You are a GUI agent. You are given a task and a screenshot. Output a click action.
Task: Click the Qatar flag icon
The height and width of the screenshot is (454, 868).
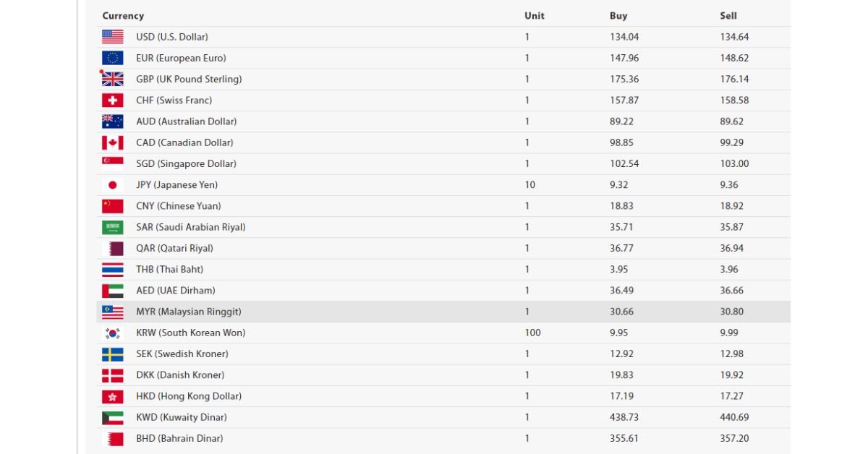click(x=112, y=248)
